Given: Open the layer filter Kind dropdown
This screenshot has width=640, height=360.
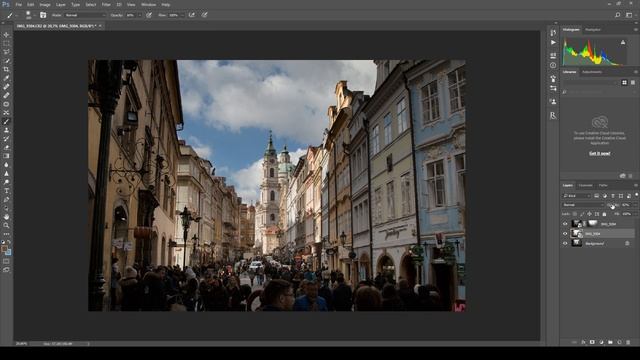Looking at the screenshot, I should coord(577,196).
